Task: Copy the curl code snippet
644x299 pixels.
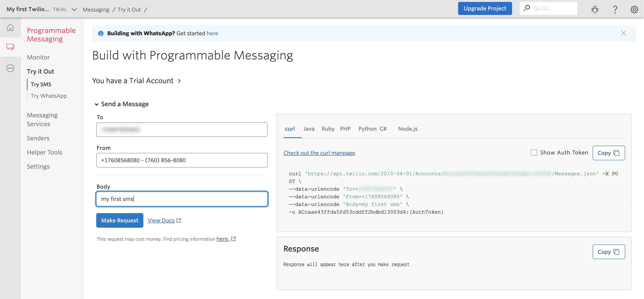Action: point(609,153)
